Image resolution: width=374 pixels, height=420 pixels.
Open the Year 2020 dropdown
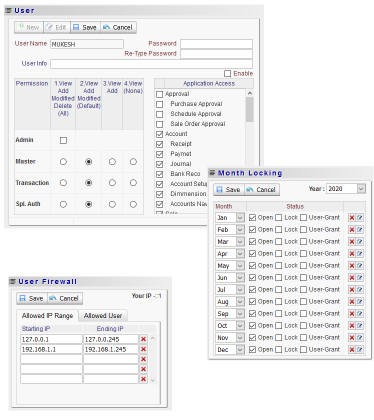(x=361, y=189)
